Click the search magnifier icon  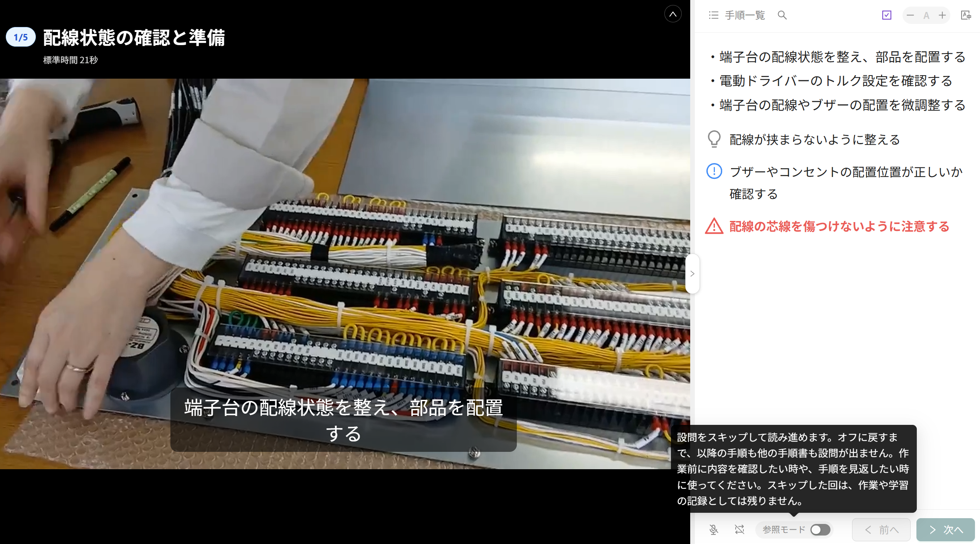pyautogui.click(x=782, y=15)
